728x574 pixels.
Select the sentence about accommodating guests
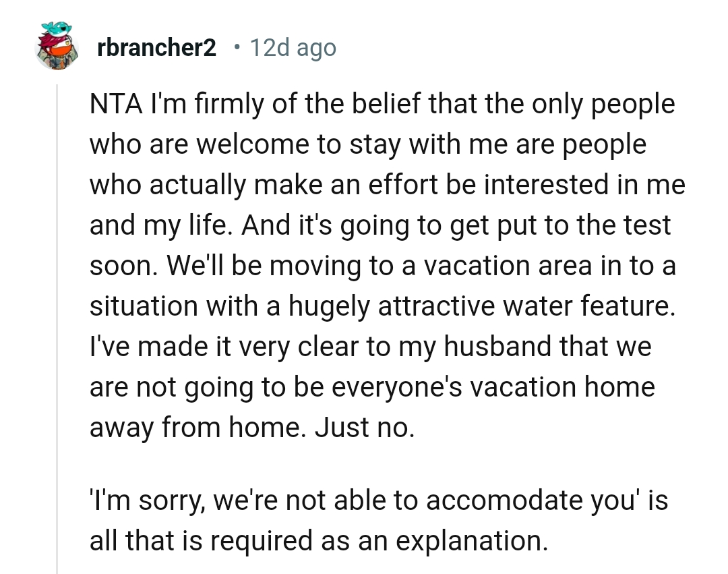point(377,500)
